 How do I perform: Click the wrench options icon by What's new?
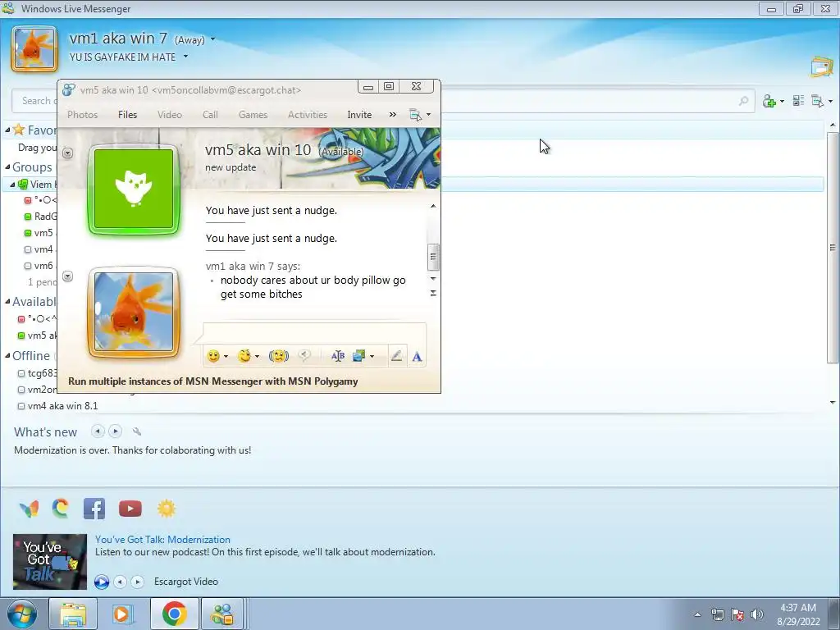tap(137, 431)
